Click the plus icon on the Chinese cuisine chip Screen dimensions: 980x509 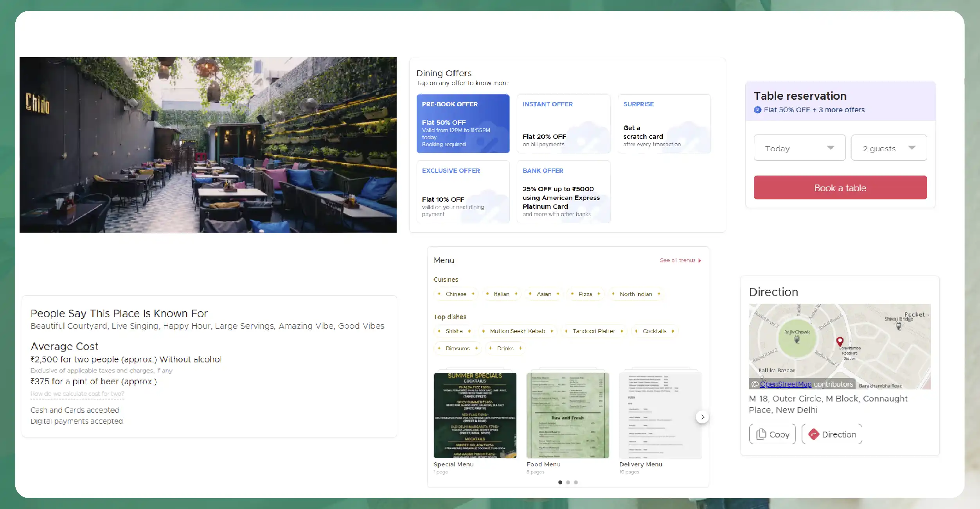[x=473, y=294]
